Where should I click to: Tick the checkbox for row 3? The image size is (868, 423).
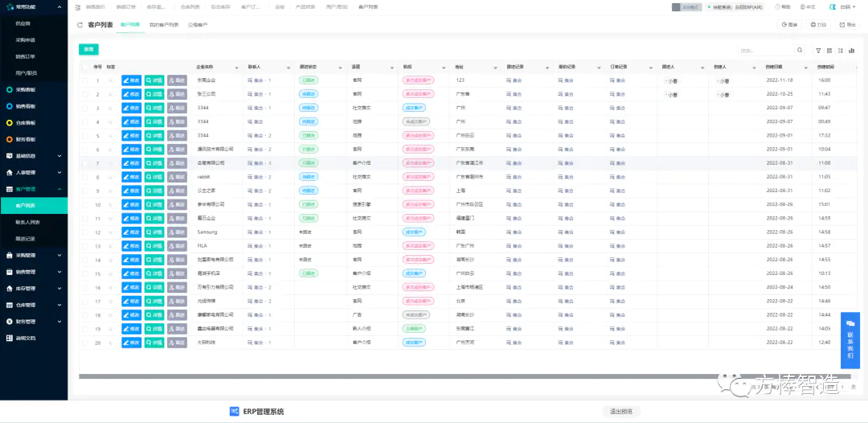point(85,108)
